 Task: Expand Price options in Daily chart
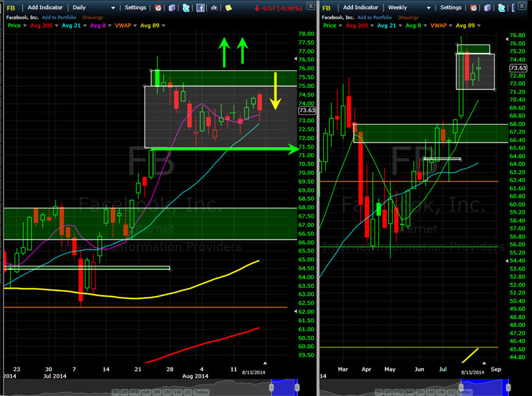tap(25, 26)
